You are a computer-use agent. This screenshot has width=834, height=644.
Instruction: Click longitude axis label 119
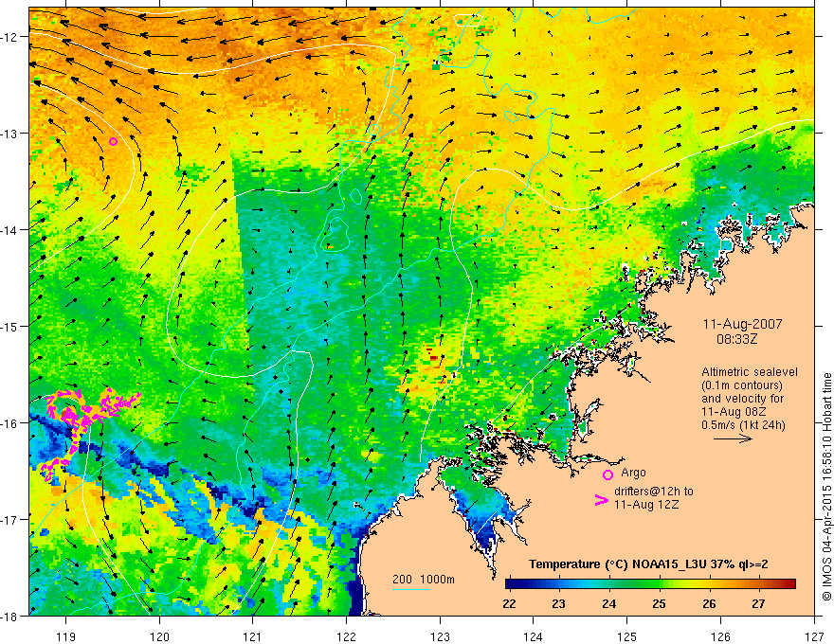[66, 636]
